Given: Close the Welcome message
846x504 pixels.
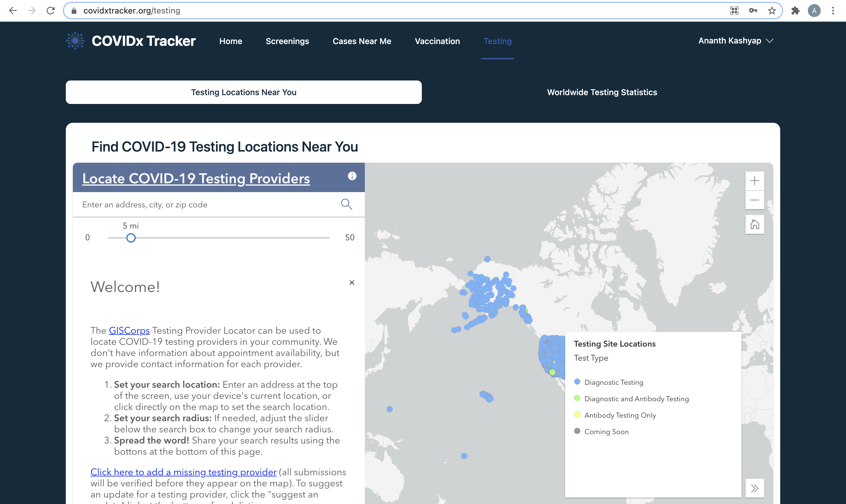Looking at the screenshot, I should point(352,283).
